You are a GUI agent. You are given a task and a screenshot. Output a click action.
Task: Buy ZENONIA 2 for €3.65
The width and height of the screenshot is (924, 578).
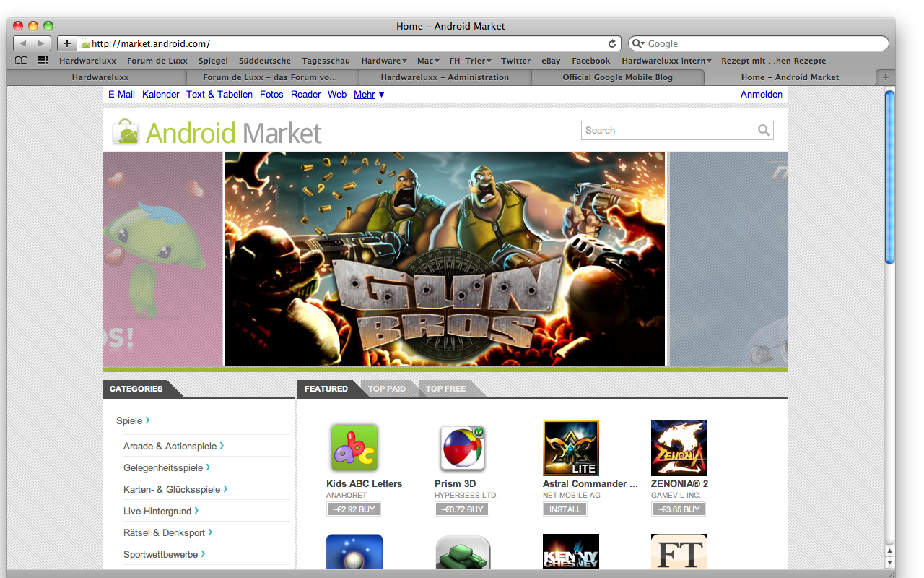678,509
